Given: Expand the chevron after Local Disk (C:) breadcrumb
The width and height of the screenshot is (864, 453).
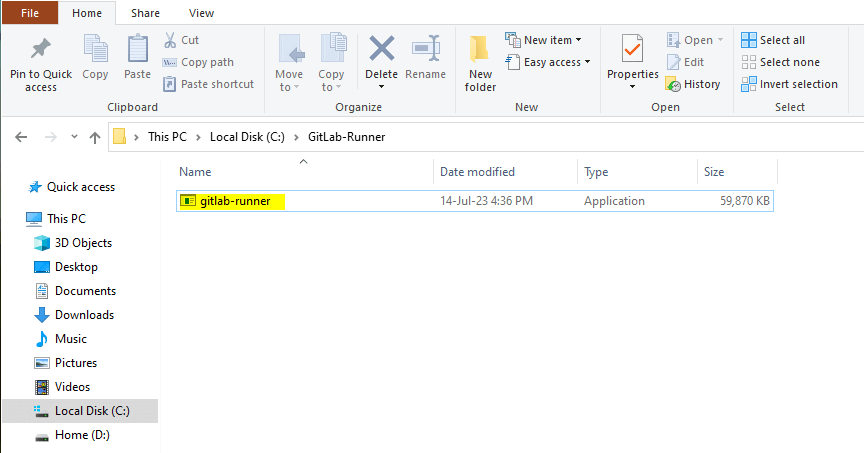Looking at the screenshot, I should click(296, 137).
